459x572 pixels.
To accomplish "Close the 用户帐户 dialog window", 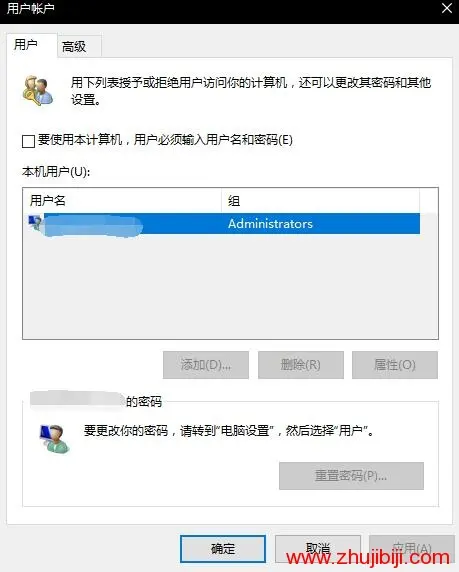I will (x=447, y=8).
